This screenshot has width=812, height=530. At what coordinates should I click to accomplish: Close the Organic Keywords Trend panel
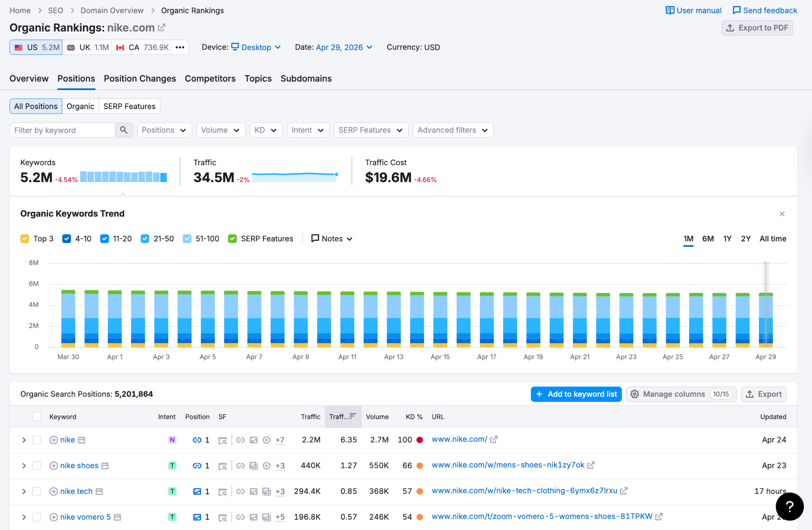[x=782, y=214]
